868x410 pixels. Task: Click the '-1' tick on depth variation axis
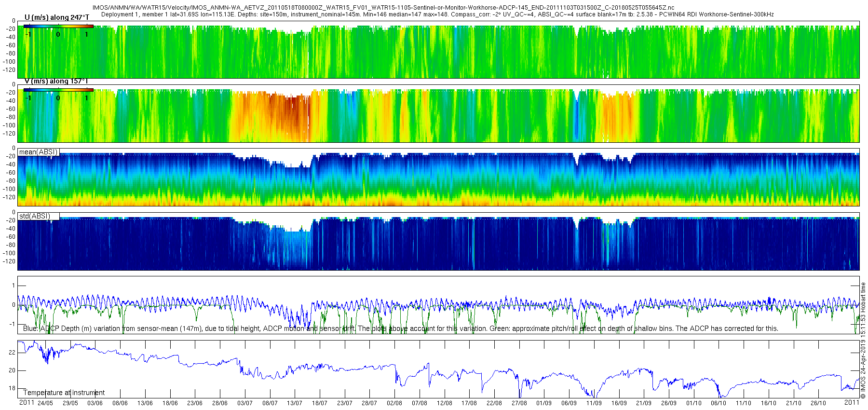point(12,324)
